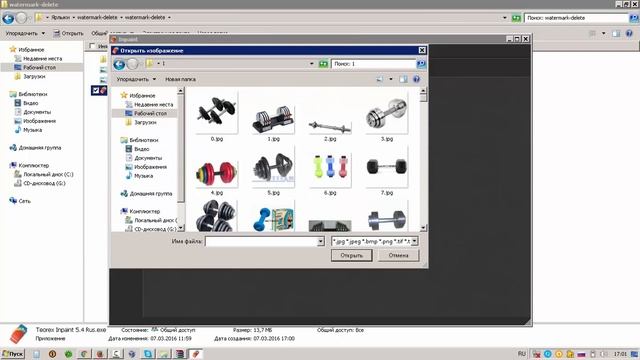The width and height of the screenshot is (640, 360).
Task: Click the forward arrow in Open Image dialog
Action: [x=133, y=64]
